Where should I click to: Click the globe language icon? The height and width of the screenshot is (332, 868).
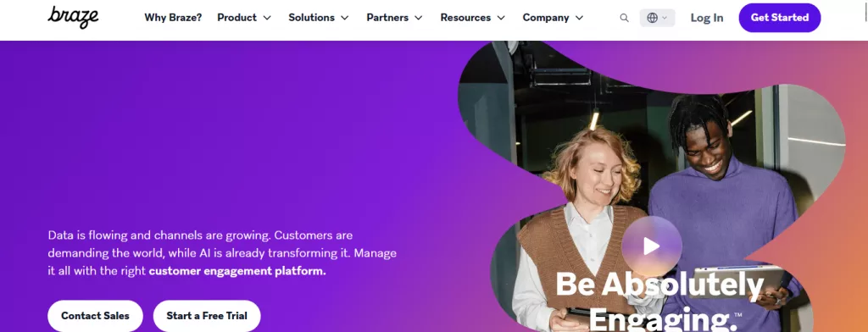point(652,18)
